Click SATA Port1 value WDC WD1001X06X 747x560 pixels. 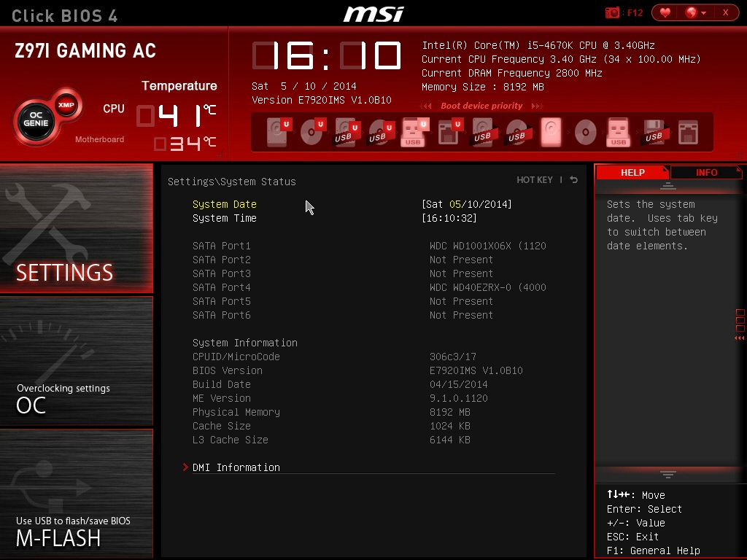click(488, 246)
